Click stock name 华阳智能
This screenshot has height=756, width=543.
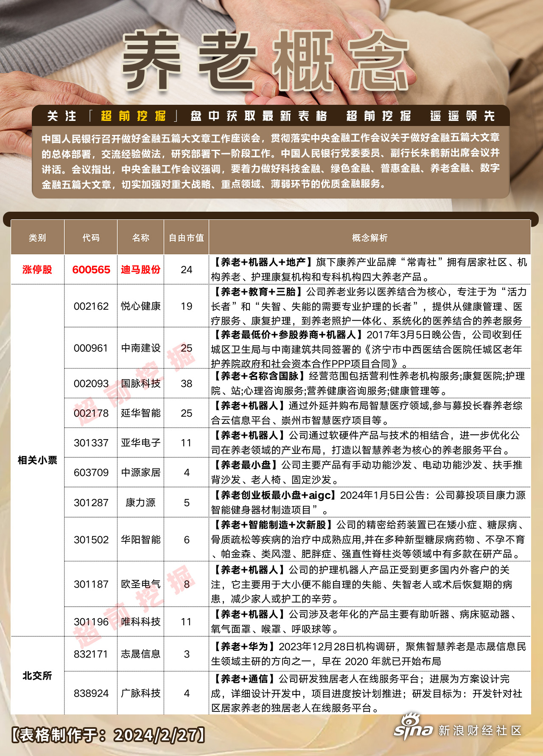140,540
